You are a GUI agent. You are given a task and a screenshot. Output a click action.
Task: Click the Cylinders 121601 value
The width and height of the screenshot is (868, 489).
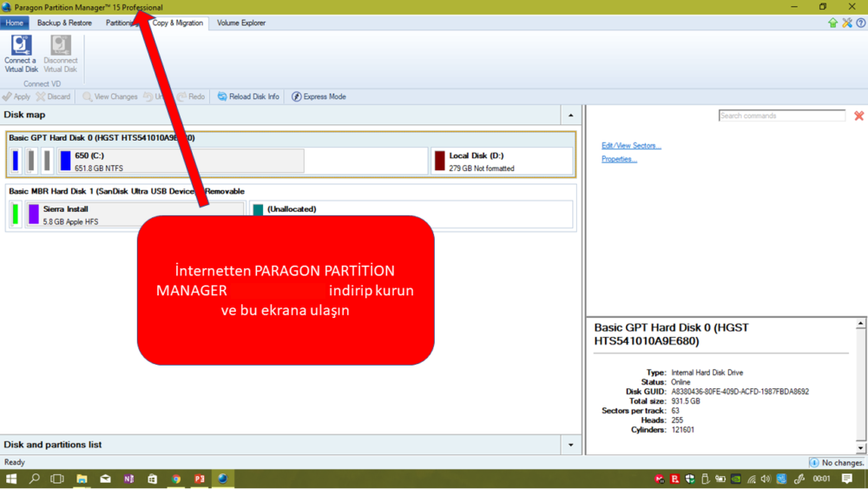(682, 430)
